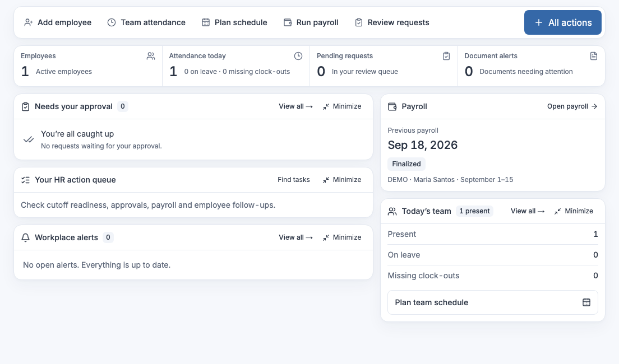Click the people icon in Employees card

(151, 56)
